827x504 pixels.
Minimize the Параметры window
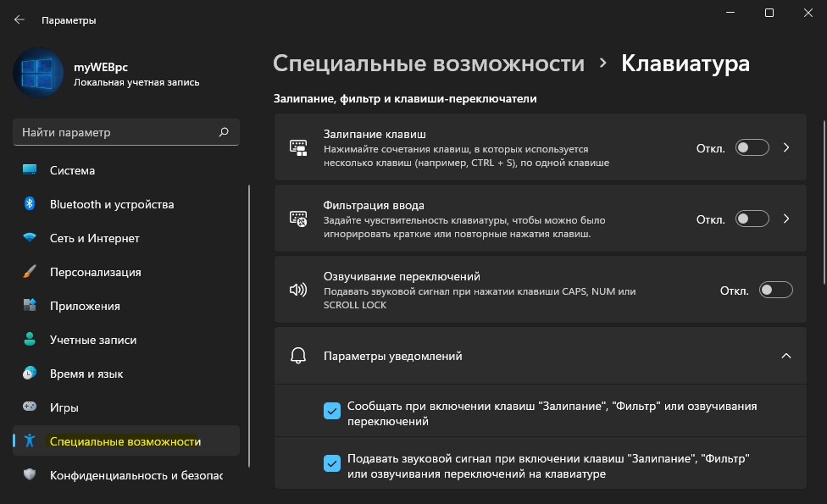point(730,12)
